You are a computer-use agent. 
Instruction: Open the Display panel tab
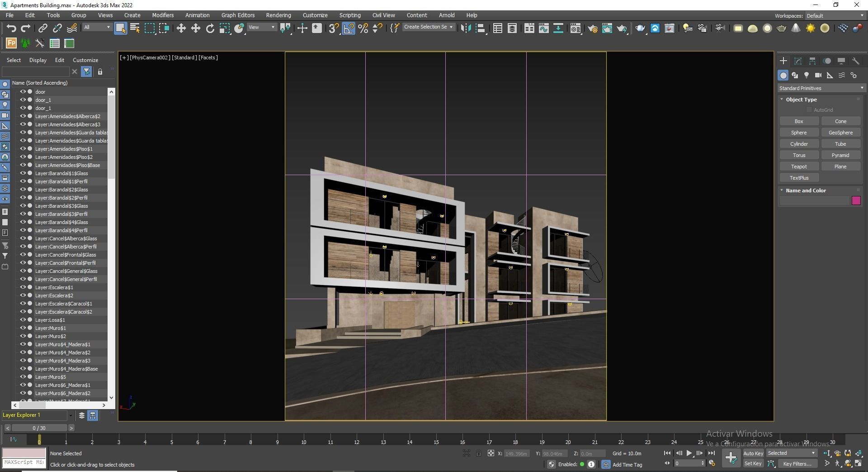point(841,61)
